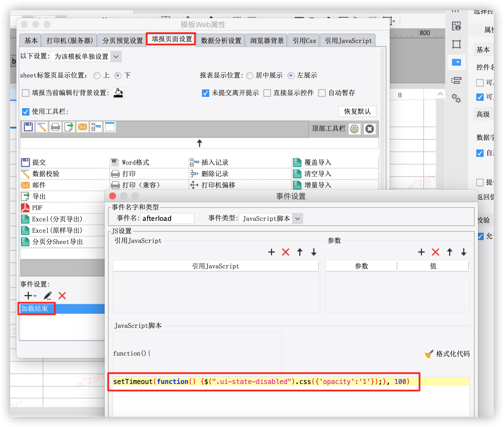Switch to 数据分析设置 tab
Screen dimensions: 504x427
(221, 41)
